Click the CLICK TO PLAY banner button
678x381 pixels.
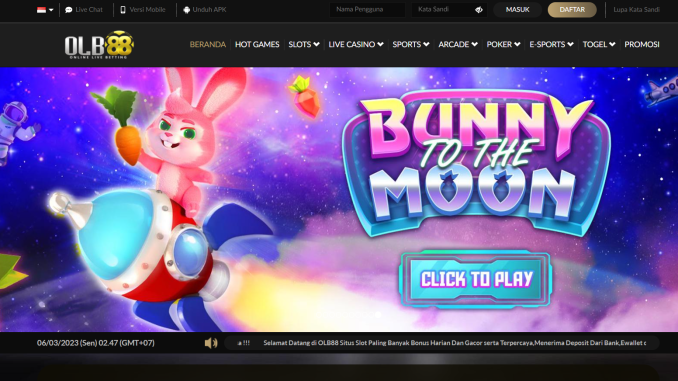476,279
